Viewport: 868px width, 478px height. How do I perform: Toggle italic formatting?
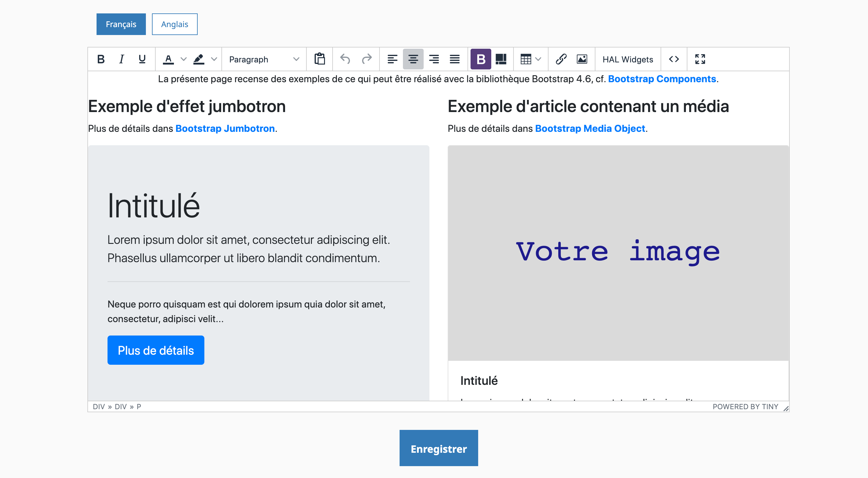coord(121,59)
